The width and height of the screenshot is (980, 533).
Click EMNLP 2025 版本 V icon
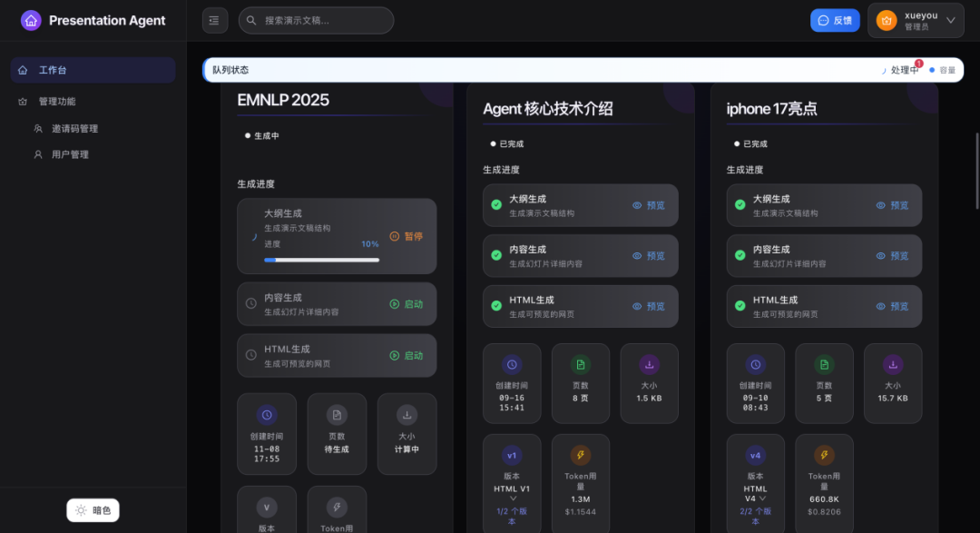[267, 508]
